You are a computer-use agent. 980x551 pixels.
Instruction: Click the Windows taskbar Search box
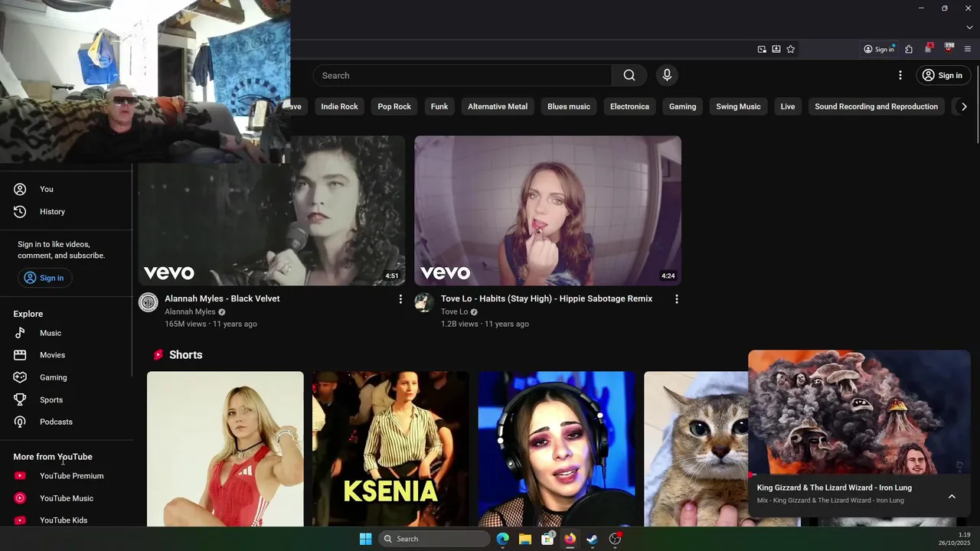[434, 539]
